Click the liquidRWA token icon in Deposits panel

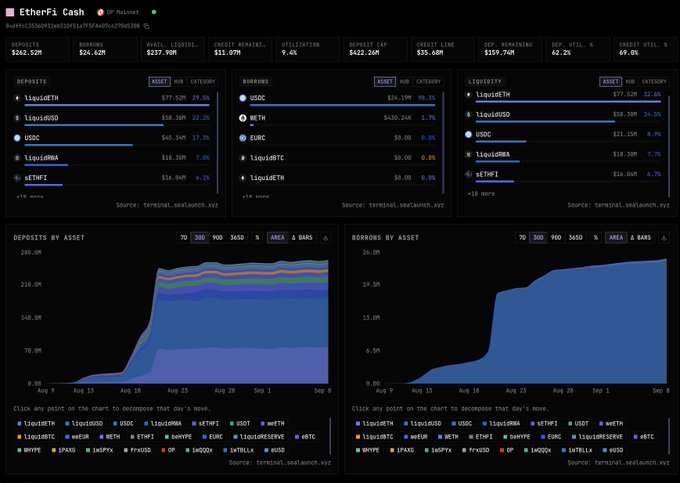(17, 158)
